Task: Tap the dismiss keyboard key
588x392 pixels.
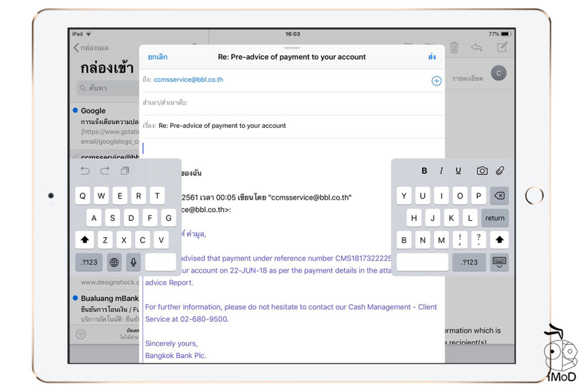Action: pyautogui.click(x=499, y=262)
